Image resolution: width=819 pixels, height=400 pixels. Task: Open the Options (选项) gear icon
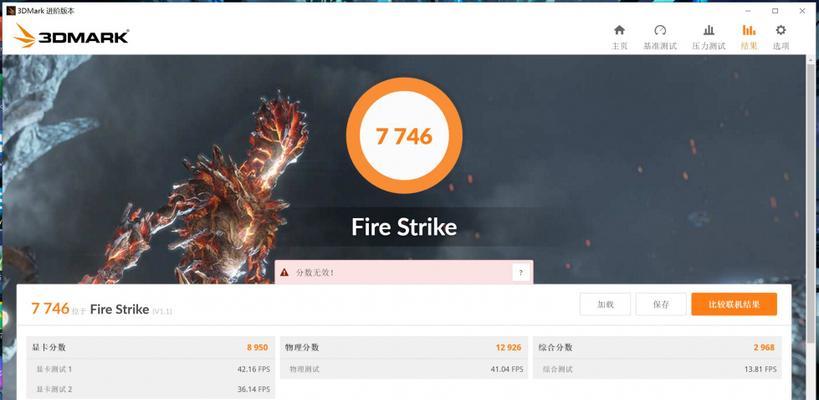click(x=780, y=30)
